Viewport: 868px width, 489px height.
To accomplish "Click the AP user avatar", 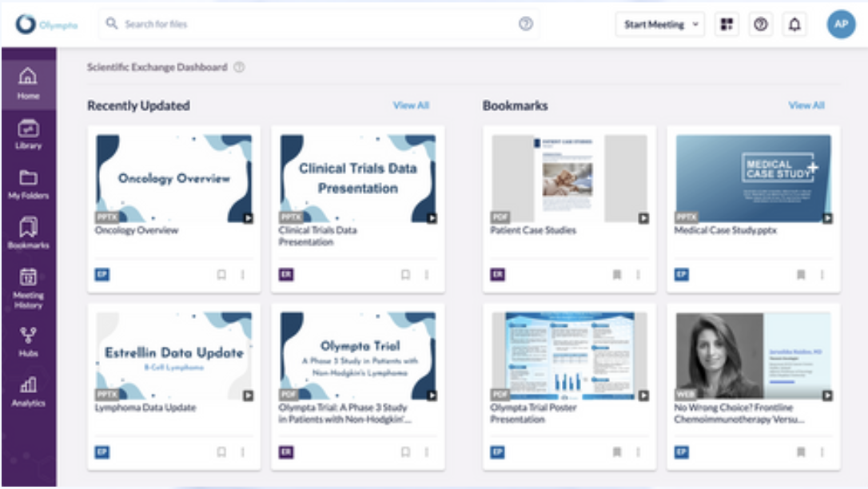I will coord(841,25).
